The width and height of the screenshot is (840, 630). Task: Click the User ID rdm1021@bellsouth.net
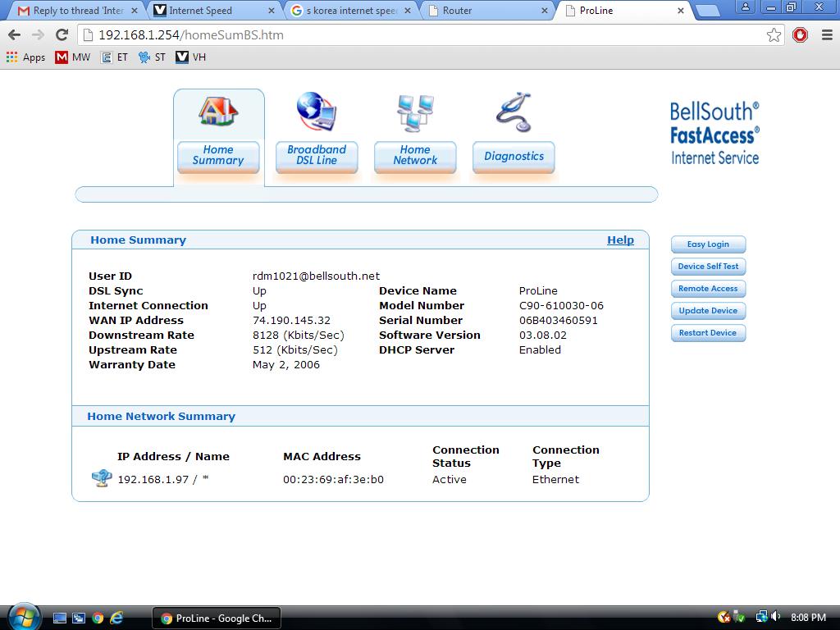[316, 276]
